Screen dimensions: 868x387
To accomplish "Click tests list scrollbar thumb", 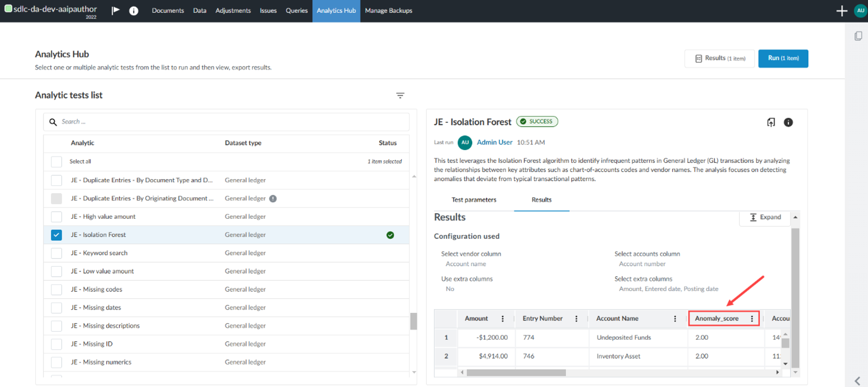I will coord(413,322).
